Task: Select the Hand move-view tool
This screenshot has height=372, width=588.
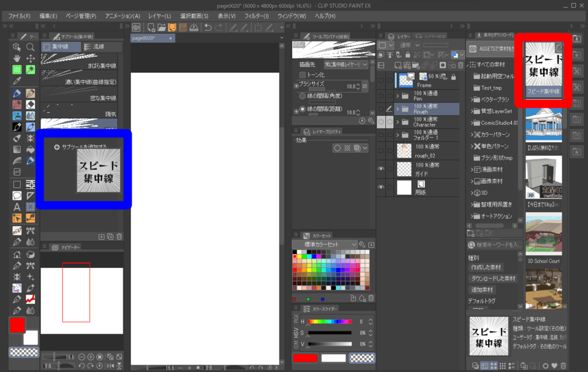Action: coord(17,58)
